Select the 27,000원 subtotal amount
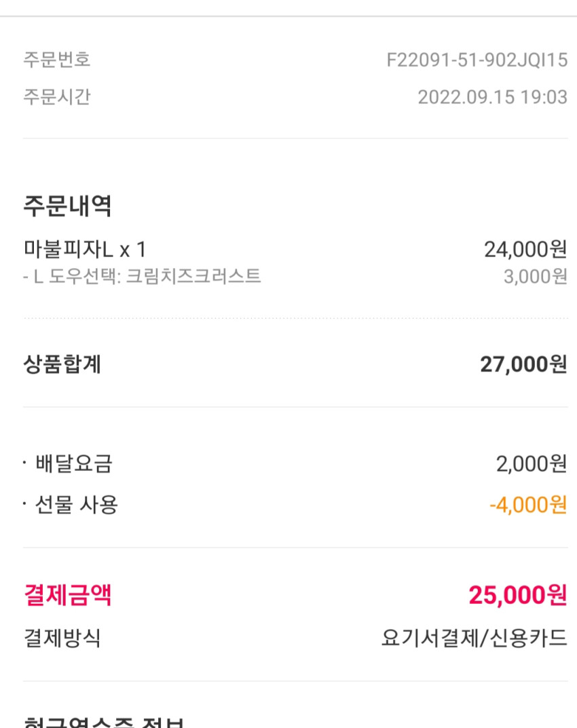 pyautogui.click(x=523, y=364)
